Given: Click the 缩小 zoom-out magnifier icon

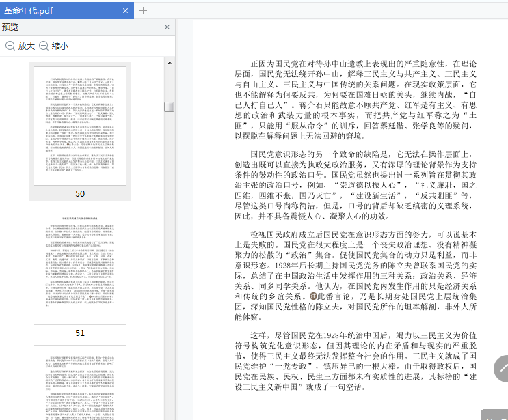Looking at the screenshot, I should (x=44, y=46).
